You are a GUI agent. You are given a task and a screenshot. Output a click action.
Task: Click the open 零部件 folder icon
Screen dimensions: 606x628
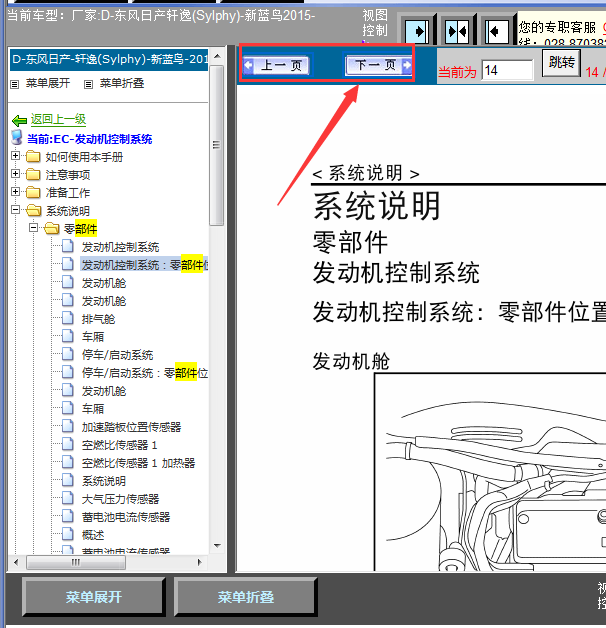52,228
